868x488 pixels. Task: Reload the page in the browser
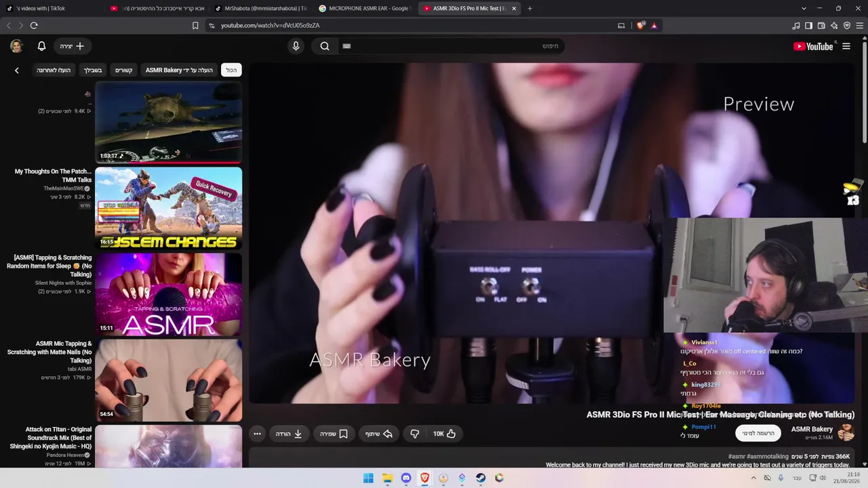tap(34, 25)
